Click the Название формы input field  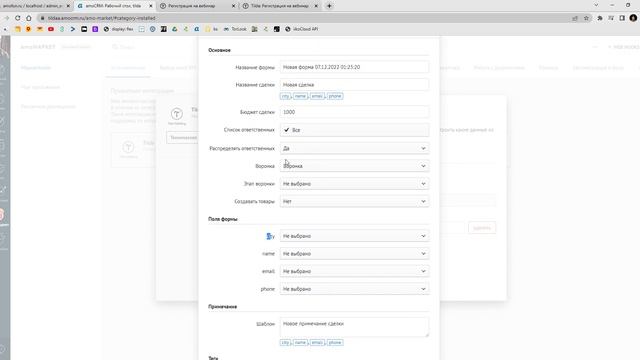(354, 67)
